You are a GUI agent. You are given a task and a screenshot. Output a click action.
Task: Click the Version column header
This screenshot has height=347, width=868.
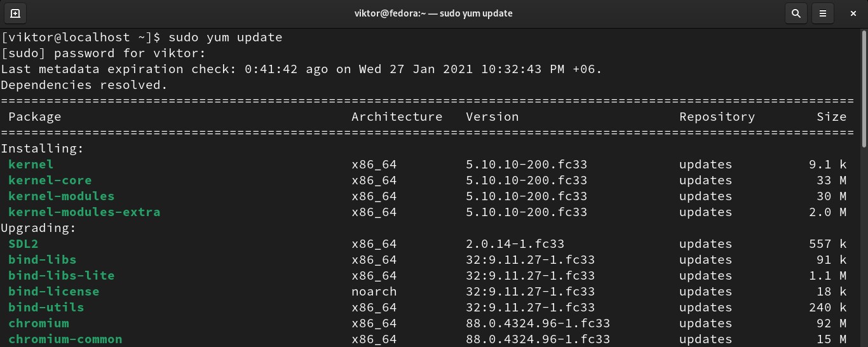pos(492,117)
